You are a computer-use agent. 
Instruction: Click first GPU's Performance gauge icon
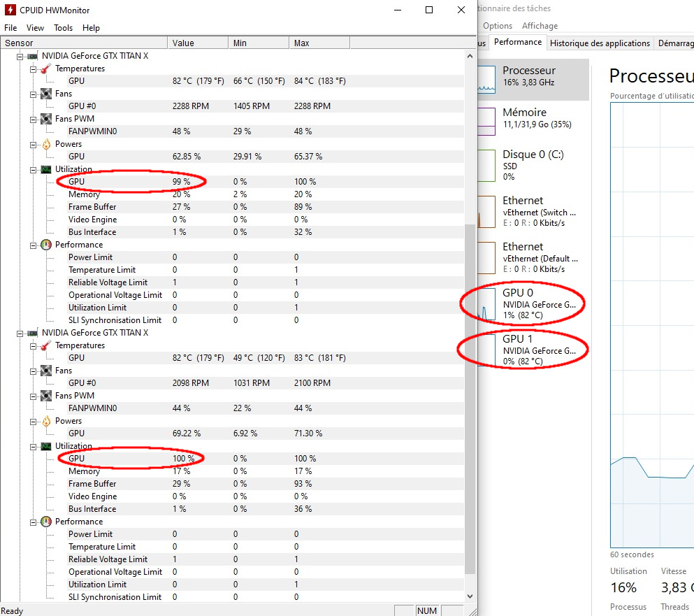(46, 245)
